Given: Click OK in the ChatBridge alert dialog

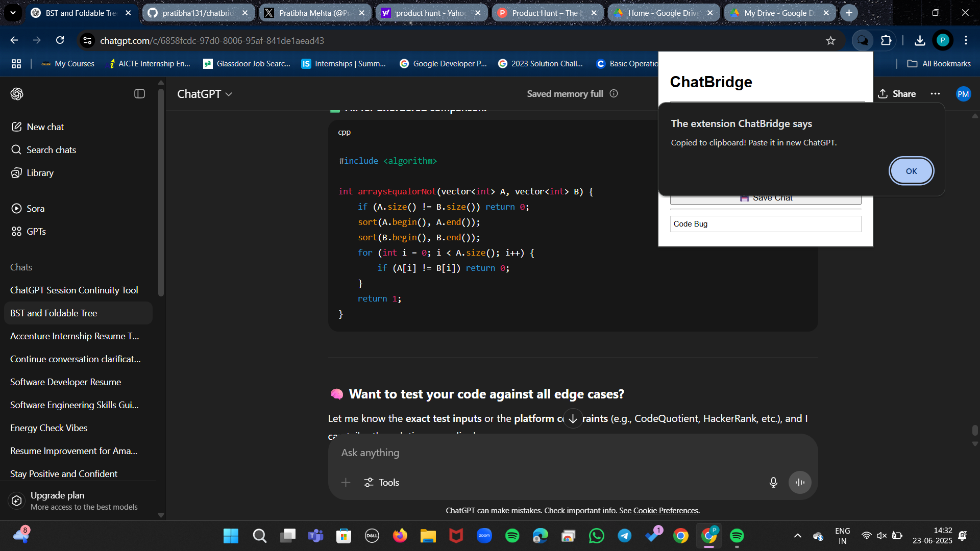Looking at the screenshot, I should (911, 171).
